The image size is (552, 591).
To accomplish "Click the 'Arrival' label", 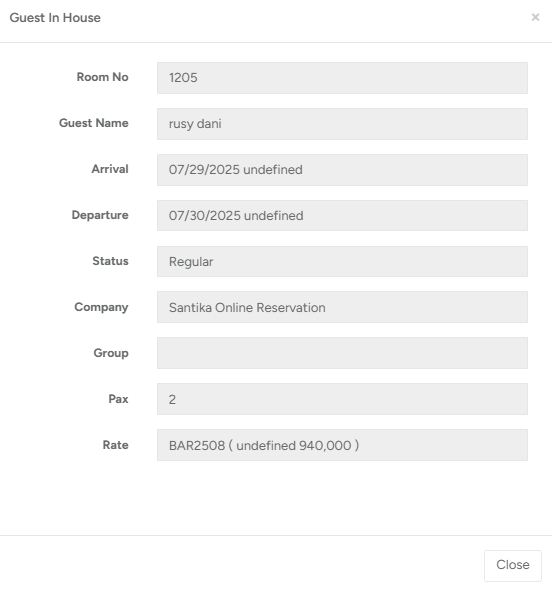I will click(110, 169).
